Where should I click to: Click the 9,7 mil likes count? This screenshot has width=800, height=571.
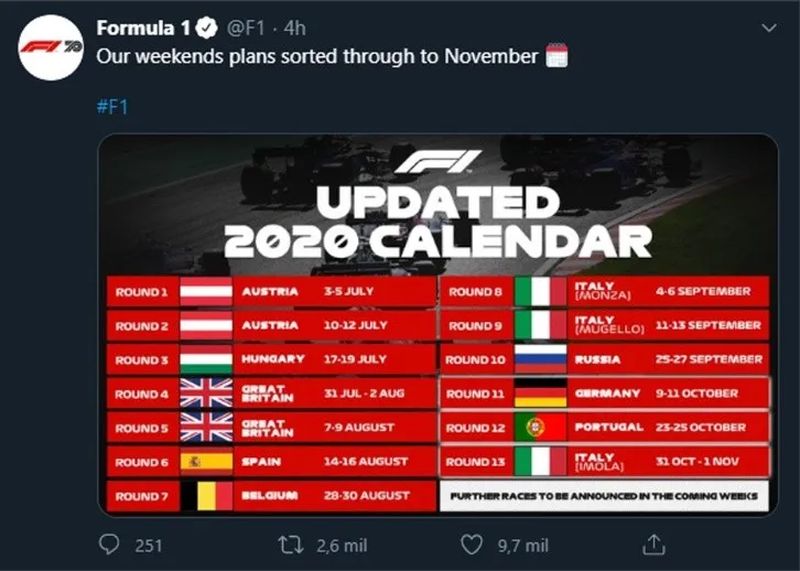(x=523, y=544)
